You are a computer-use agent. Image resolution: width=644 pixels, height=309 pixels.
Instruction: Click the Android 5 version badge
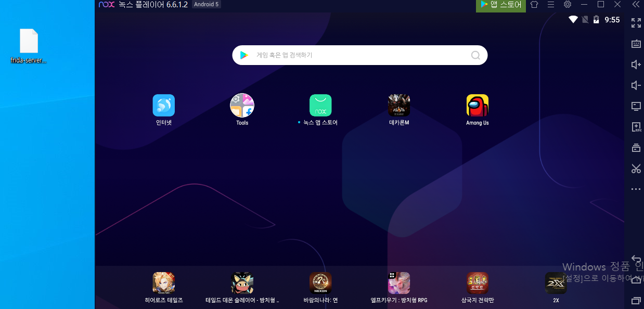click(206, 4)
